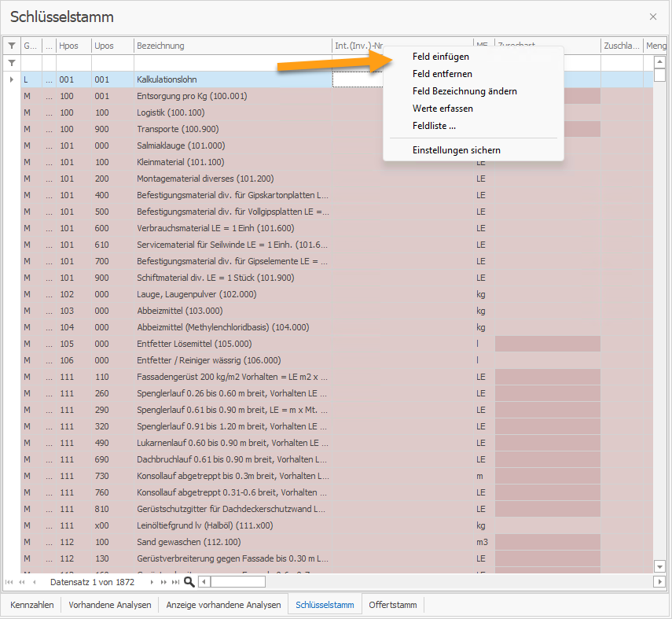Screen dimensions: 672x619
Task: Click the vertical scrollbar down arrow
Action: 659,566
